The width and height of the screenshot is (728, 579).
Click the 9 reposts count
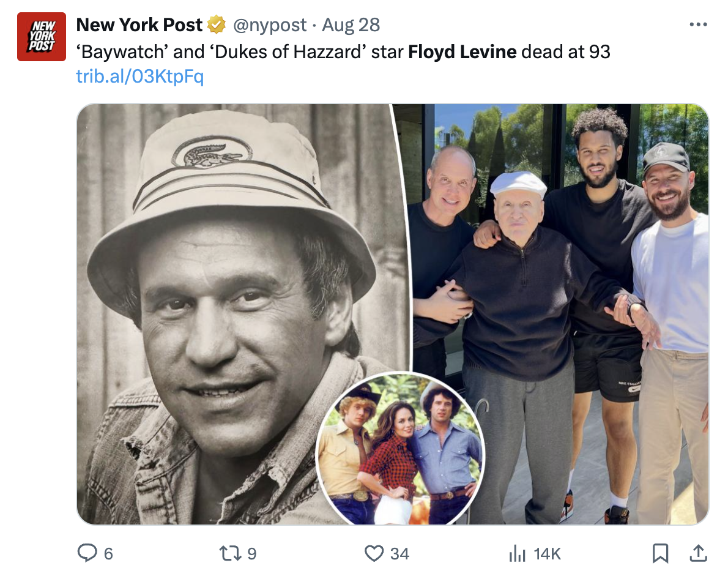pos(251,554)
